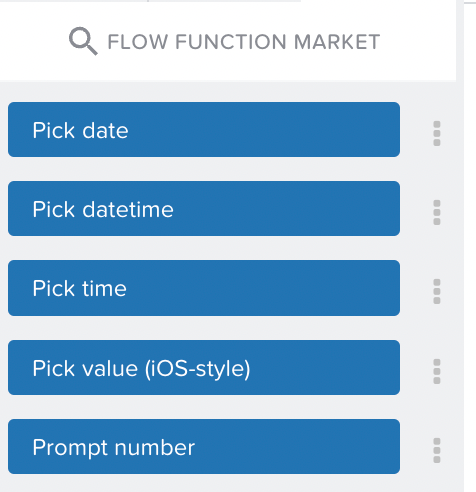Click the dots icon next to Pick value (iOS-style)
Image resolution: width=476 pixels, height=492 pixels.
tap(437, 371)
